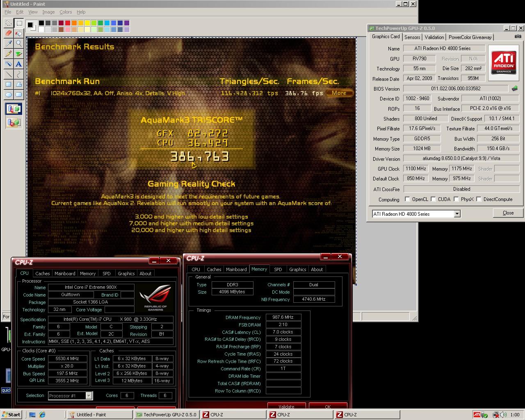Image resolution: width=525 pixels, height=420 pixels.
Task: Click the GPU-Z screenshot camera icon
Action: click(x=518, y=37)
